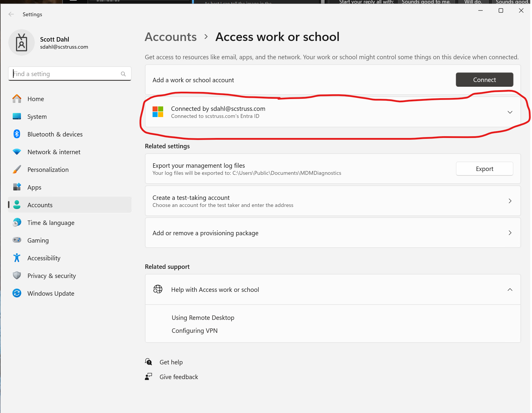
Task: Click the globe icon beside Help section
Action: pyautogui.click(x=158, y=289)
